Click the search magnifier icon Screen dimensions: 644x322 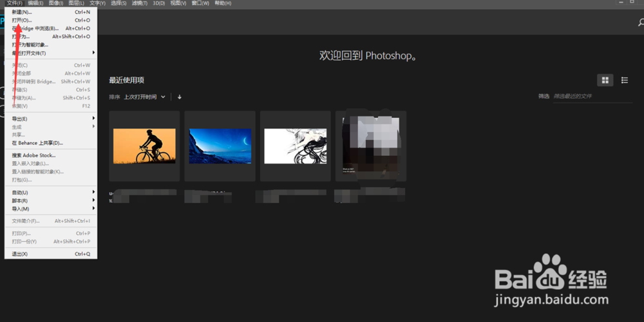tap(641, 23)
